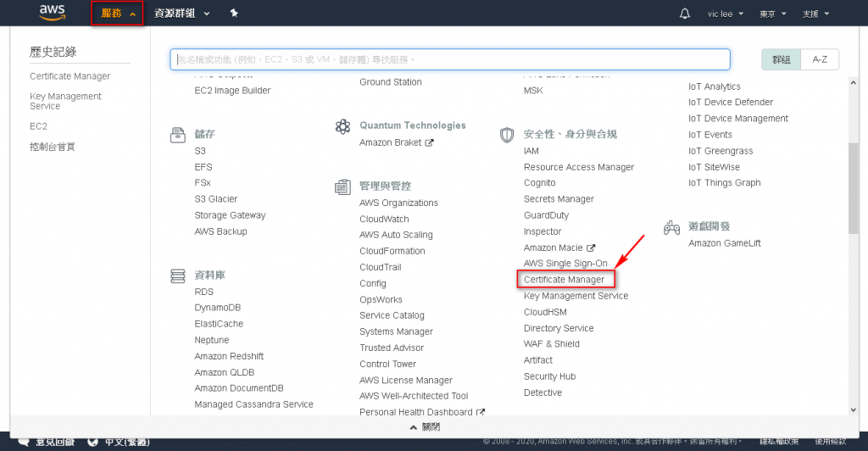Open Personal Health Dashboard link
The width and height of the screenshot is (868, 451).
coord(422,412)
